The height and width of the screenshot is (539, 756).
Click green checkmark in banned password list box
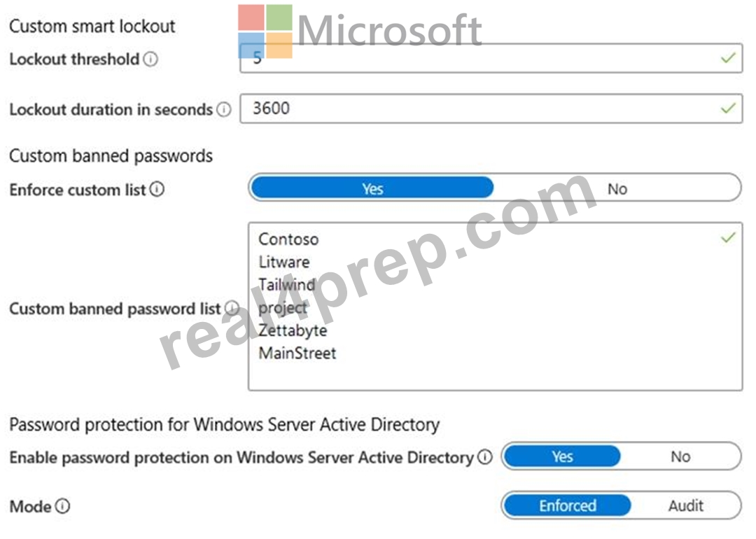click(728, 237)
